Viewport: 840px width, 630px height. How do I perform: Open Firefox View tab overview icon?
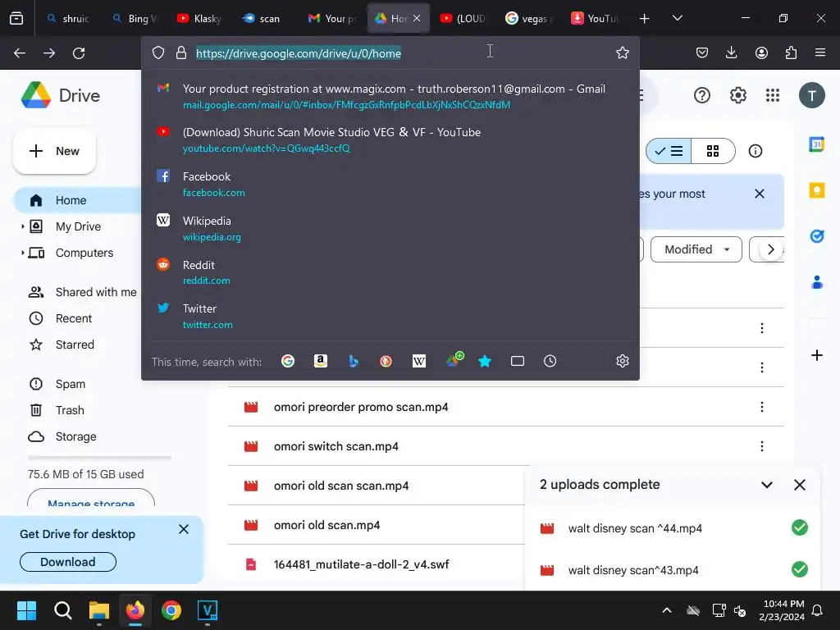tap(16, 18)
